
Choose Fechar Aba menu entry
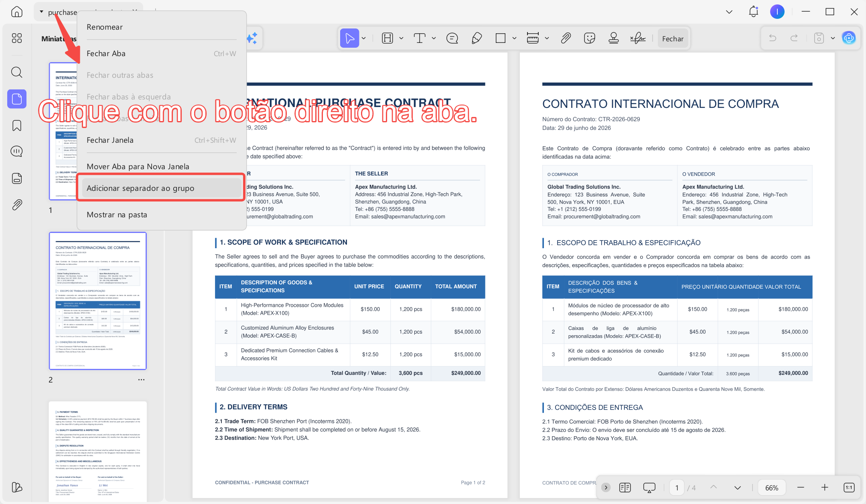click(161, 54)
